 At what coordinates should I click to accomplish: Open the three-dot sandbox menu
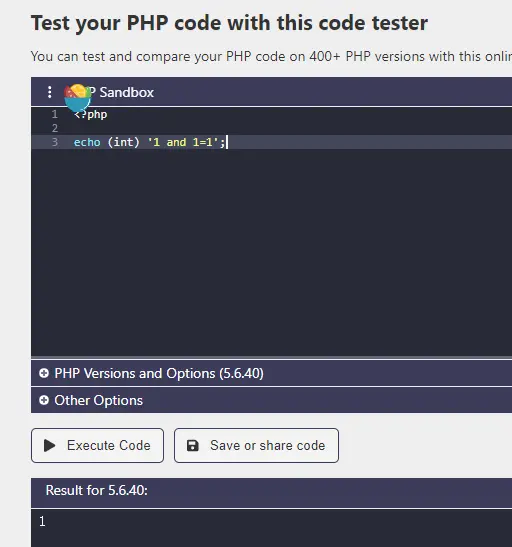(50, 92)
